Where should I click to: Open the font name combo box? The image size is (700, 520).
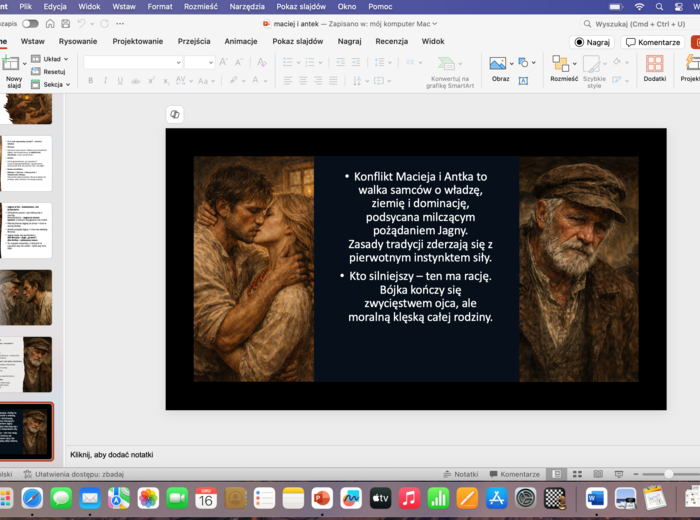(131, 62)
